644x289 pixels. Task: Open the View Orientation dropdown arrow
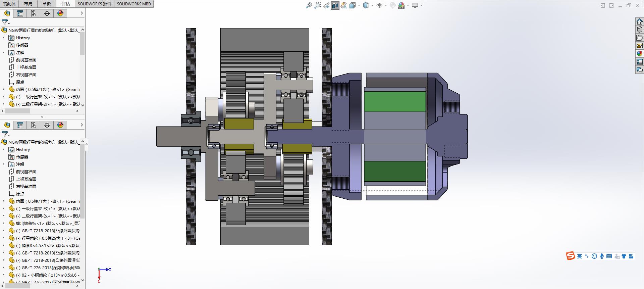359,5
